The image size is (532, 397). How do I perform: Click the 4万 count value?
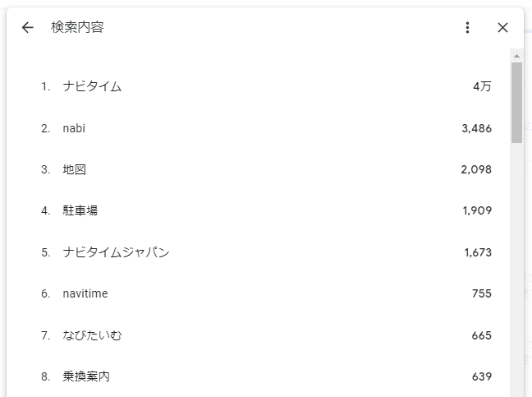tap(482, 86)
